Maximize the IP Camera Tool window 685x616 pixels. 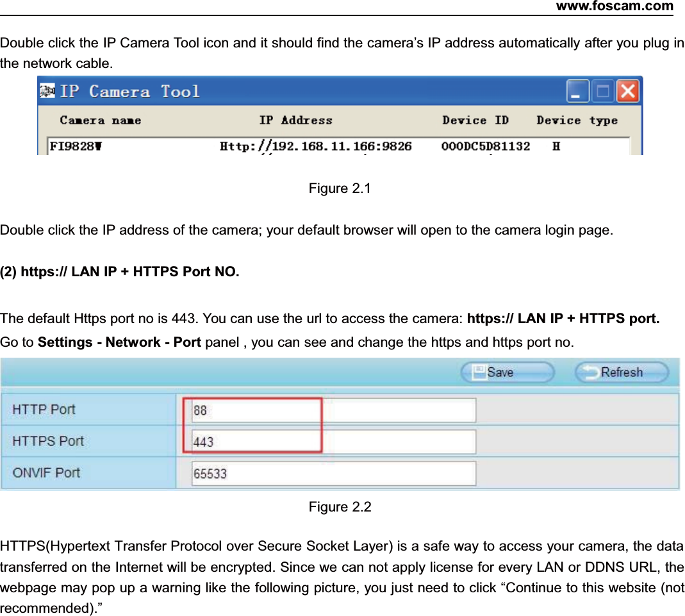603,91
